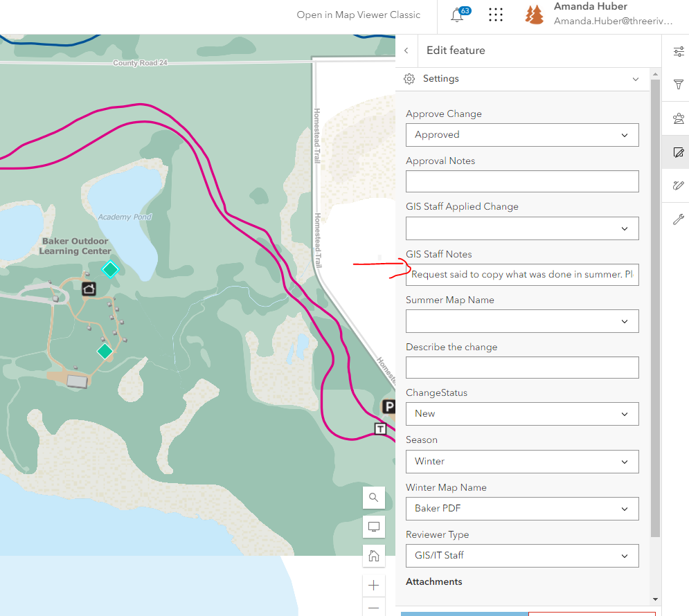The height and width of the screenshot is (616, 689).
Task: Click into the GIS Staff Notes text field
Action: (x=522, y=275)
